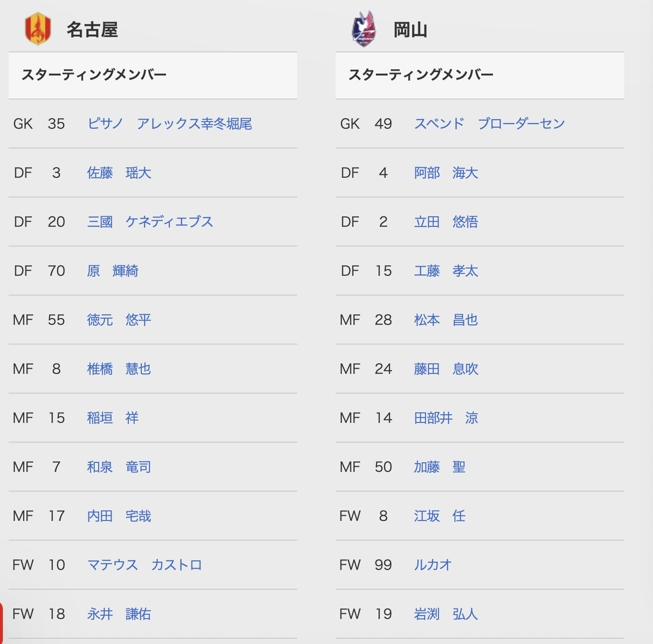Click ルカオ player link

pos(433,565)
